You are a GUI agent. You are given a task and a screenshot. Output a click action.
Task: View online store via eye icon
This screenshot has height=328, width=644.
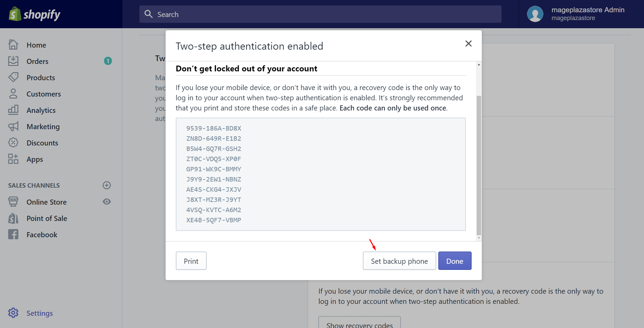click(107, 202)
